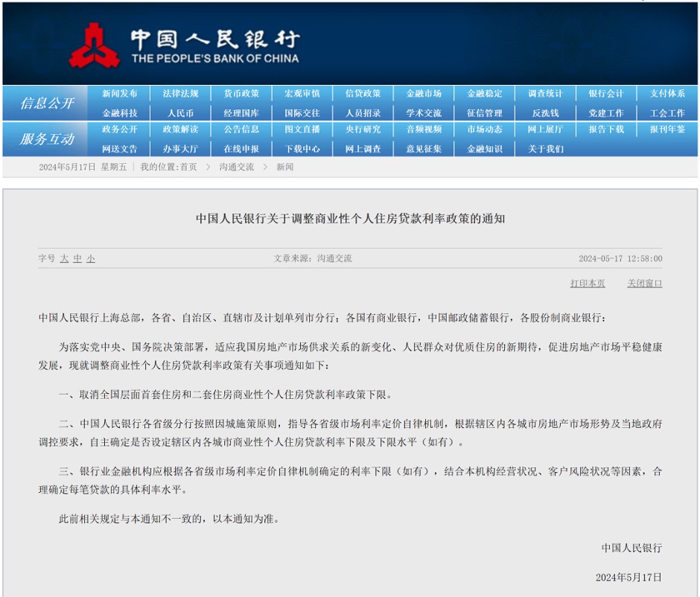Open the 下载中心 navigation entry
This screenshot has height=597, width=700.
[302, 147]
